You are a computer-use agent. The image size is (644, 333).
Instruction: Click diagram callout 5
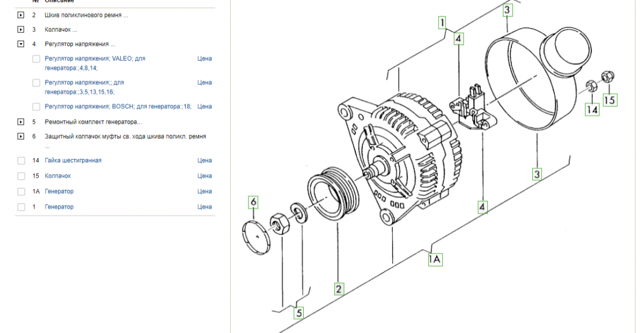point(298,313)
